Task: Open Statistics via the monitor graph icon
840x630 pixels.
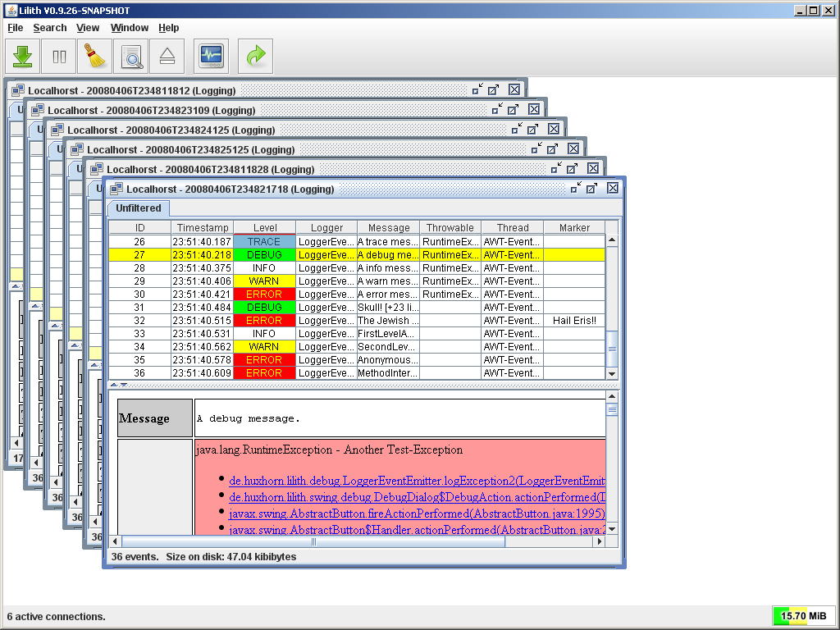Action: click(x=211, y=56)
